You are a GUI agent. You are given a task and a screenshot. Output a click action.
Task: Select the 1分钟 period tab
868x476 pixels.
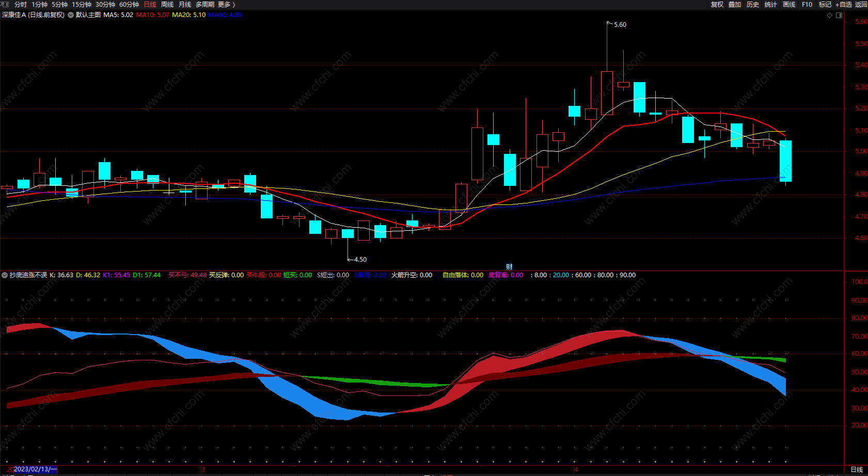pos(39,5)
